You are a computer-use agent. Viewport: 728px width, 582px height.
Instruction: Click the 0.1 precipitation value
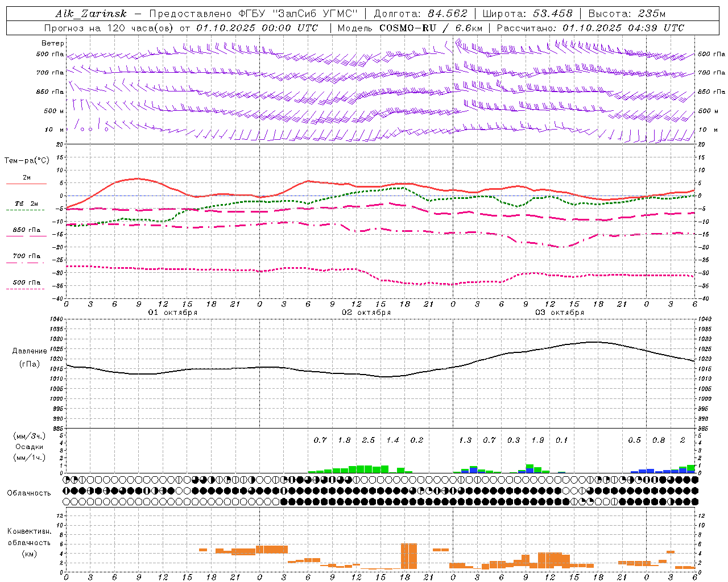(562, 440)
